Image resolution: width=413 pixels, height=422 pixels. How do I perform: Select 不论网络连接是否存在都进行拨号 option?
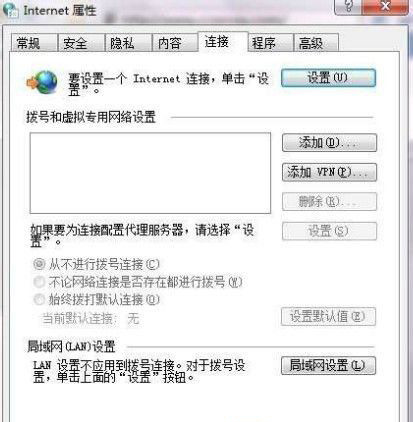[39, 282]
